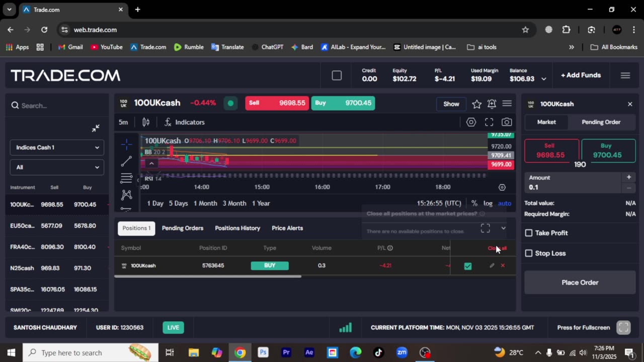644x362 pixels.
Task: Click the Add Funds button
Action: [x=581, y=75]
